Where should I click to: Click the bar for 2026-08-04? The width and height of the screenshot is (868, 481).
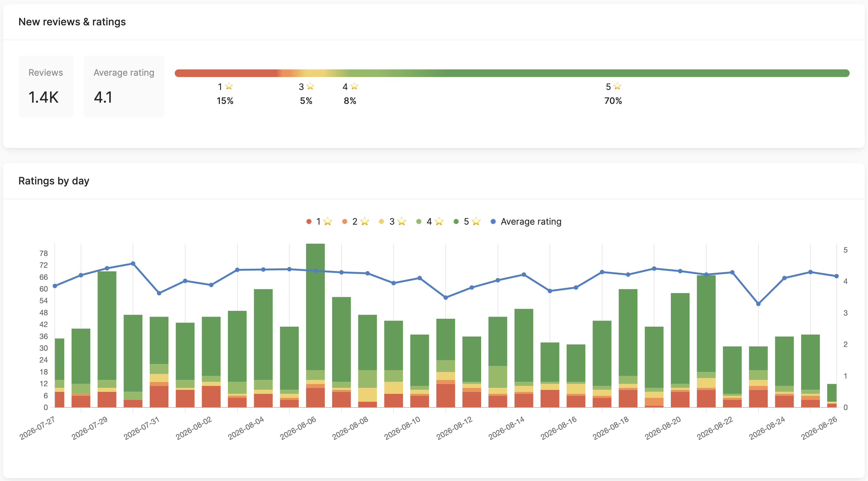(x=263, y=348)
